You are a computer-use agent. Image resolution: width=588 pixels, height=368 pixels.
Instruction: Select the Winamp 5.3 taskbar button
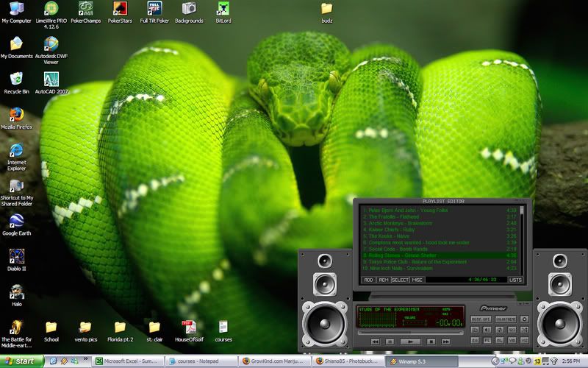tap(421, 361)
